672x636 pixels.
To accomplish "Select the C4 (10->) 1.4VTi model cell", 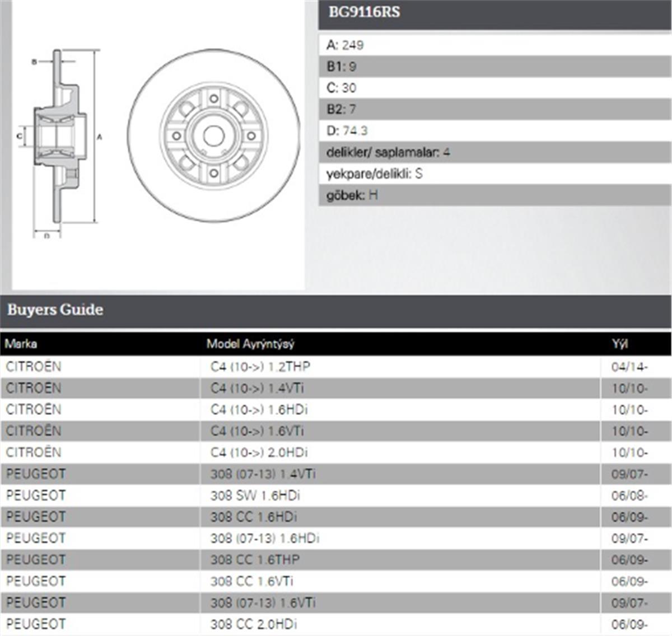I will point(400,388).
